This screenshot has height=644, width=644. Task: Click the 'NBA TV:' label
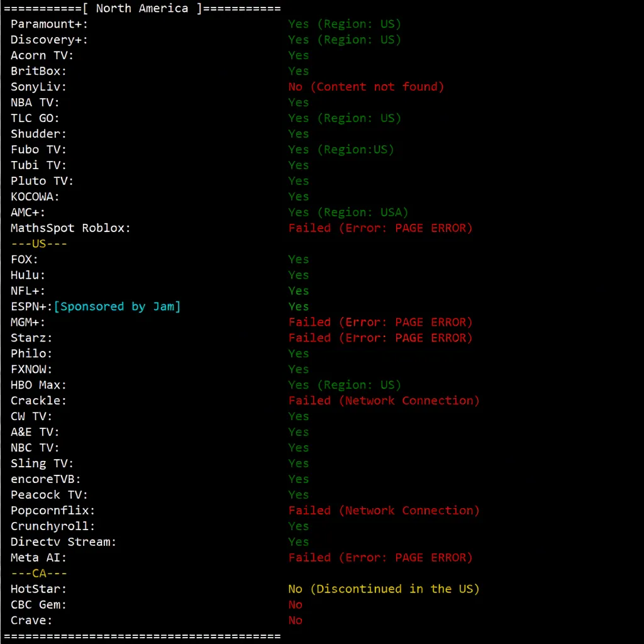35,103
